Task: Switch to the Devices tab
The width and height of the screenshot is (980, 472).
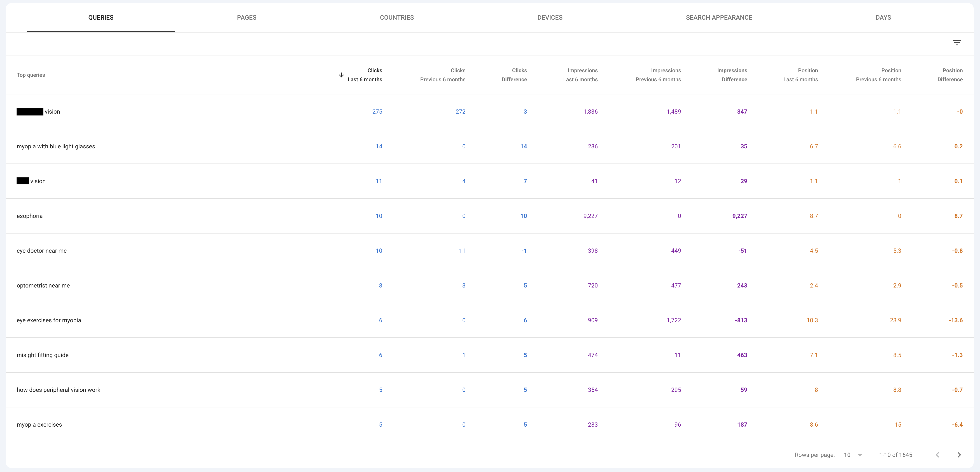Action: (x=550, y=17)
